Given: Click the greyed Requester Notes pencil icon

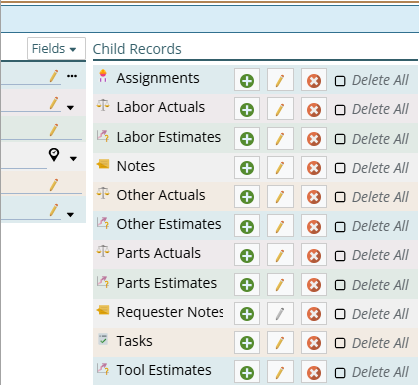Looking at the screenshot, I should pyautogui.click(x=280, y=313).
